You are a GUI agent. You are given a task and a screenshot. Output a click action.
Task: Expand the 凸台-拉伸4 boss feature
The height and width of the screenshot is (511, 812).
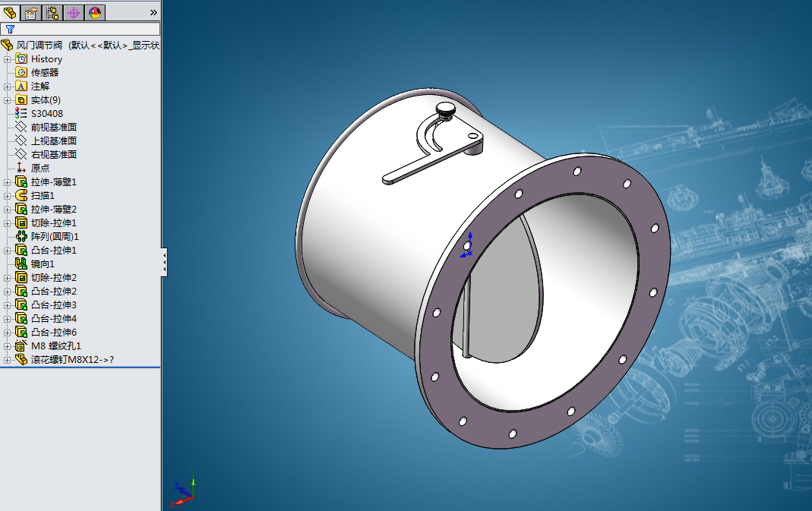(x=7, y=319)
